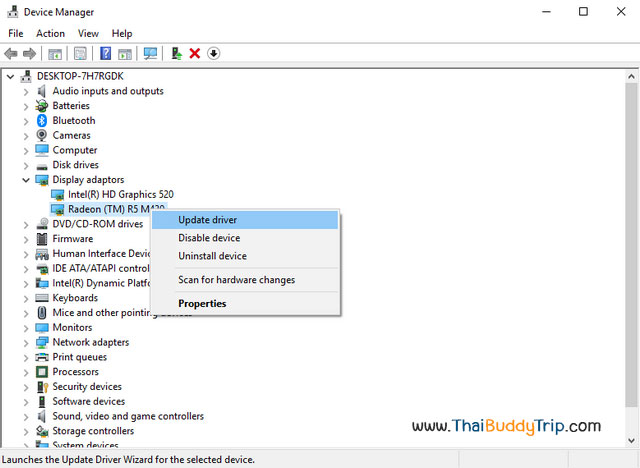Expand the Bluetooth category
Viewport: 640px width, 468px height.
(x=25, y=120)
